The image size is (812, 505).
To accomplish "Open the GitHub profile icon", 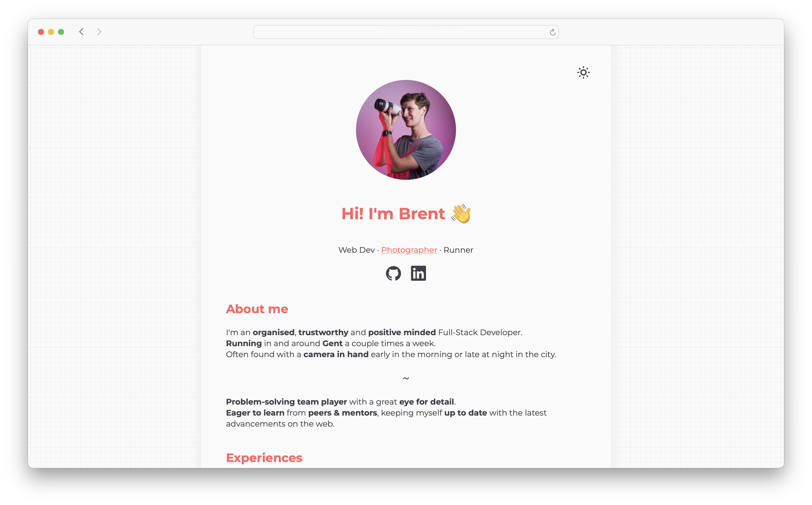I will click(x=393, y=273).
